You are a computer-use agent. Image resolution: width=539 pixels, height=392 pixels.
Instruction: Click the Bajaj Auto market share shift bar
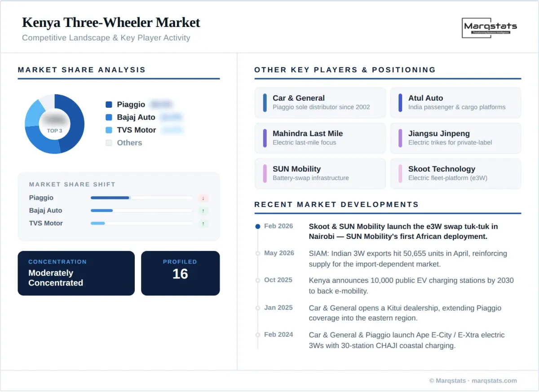141,211
